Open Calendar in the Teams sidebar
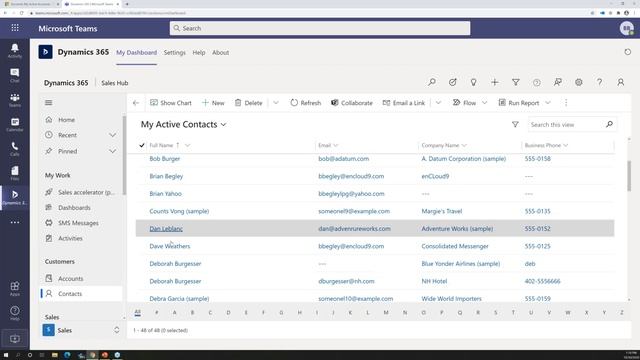 15,124
